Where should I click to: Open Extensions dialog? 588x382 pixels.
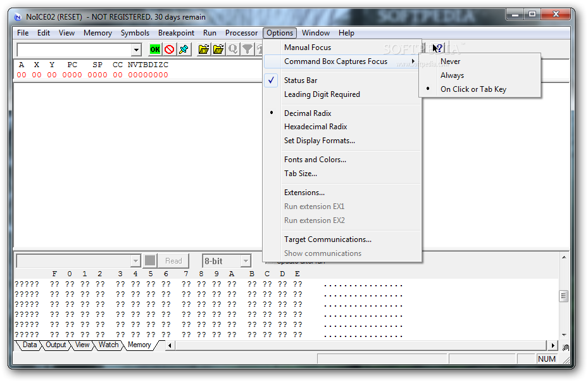342,193
